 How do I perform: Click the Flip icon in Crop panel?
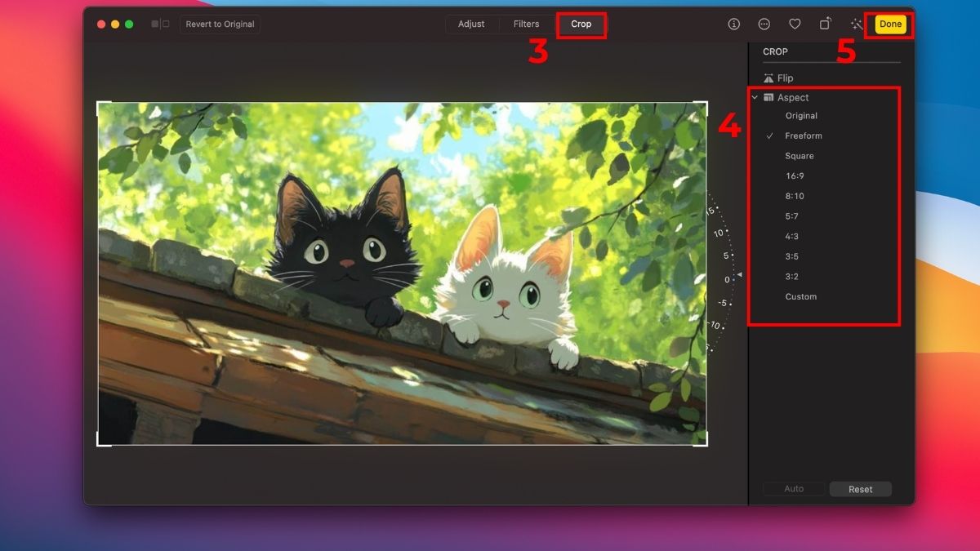point(768,78)
